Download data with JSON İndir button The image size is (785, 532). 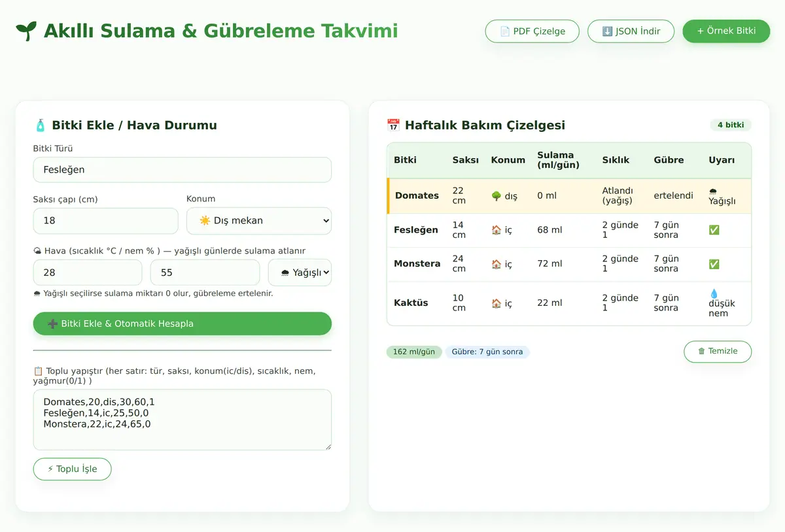(x=631, y=31)
